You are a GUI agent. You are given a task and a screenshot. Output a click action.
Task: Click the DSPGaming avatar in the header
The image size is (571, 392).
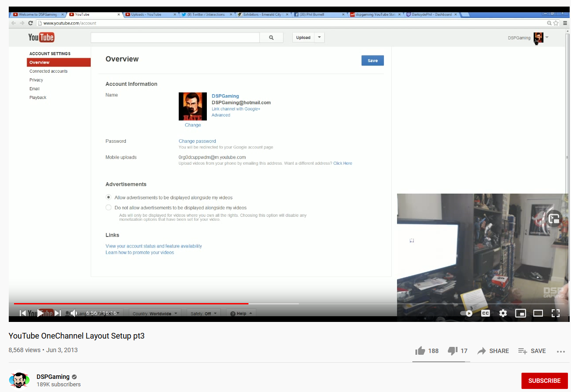coord(538,38)
